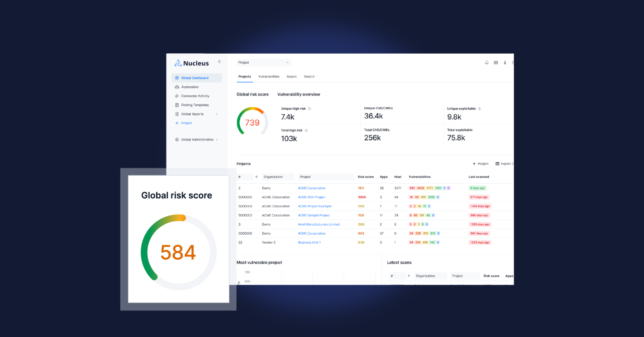Expand the Global Reports submenu
This screenshot has height=337, width=644.
click(x=217, y=114)
